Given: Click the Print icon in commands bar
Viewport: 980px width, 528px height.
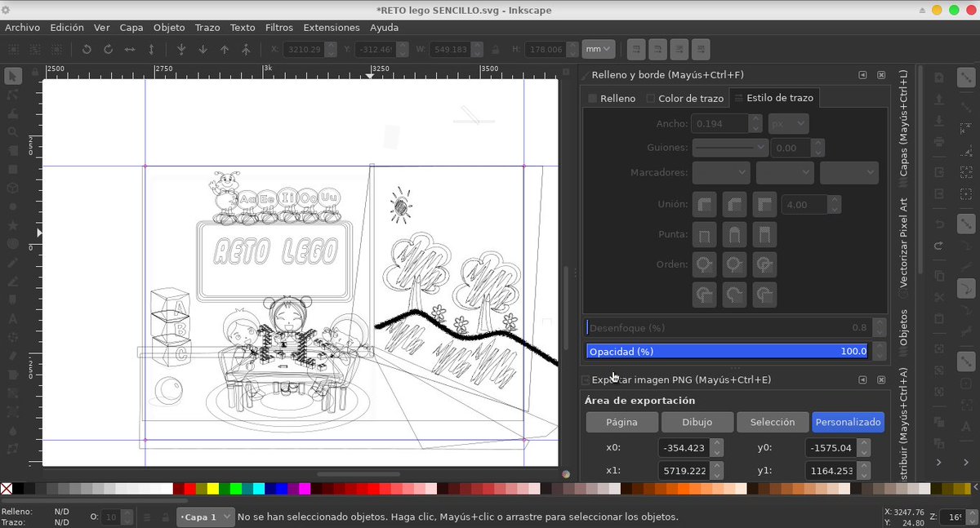Looking at the screenshot, I should coord(939,142).
